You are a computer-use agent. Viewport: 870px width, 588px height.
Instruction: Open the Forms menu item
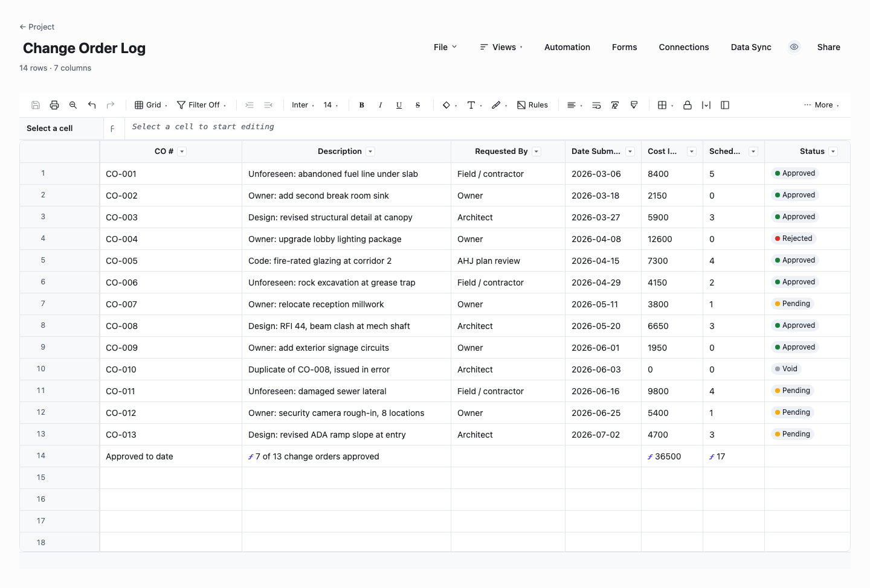[x=625, y=47]
